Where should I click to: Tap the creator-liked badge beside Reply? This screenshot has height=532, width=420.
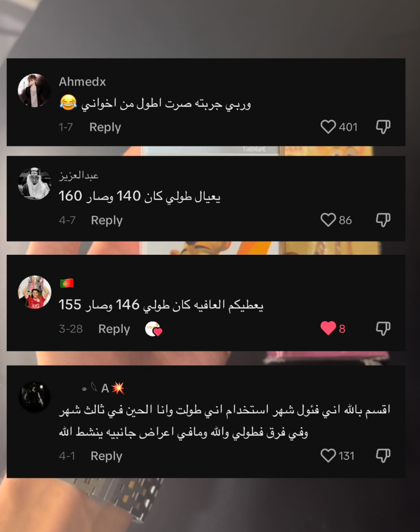[153, 329]
